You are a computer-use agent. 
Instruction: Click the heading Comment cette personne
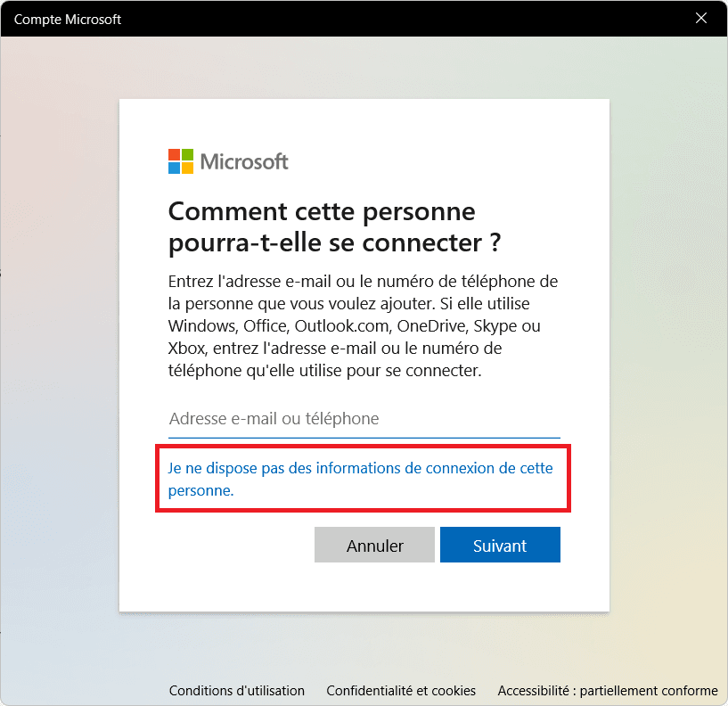[x=322, y=211]
